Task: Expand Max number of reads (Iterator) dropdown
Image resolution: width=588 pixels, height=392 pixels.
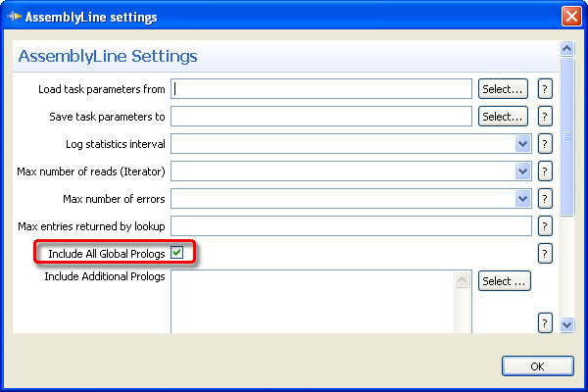Action: (522, 171)
